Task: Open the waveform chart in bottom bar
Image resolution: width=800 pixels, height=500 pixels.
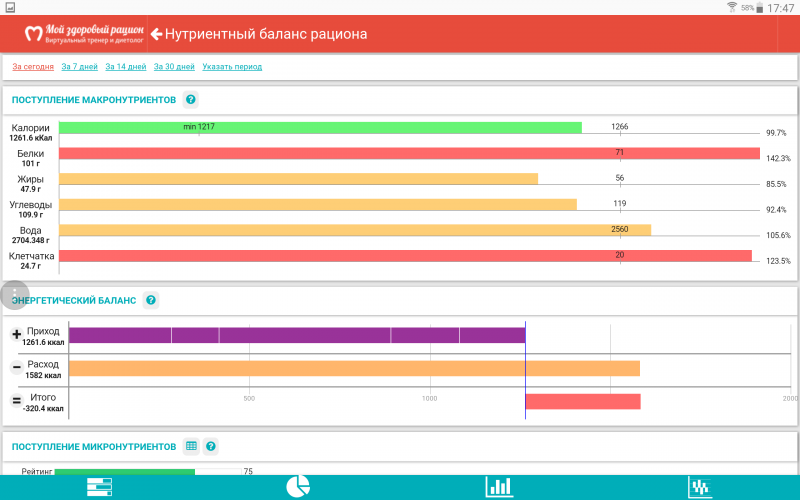Action: [700, 487]
